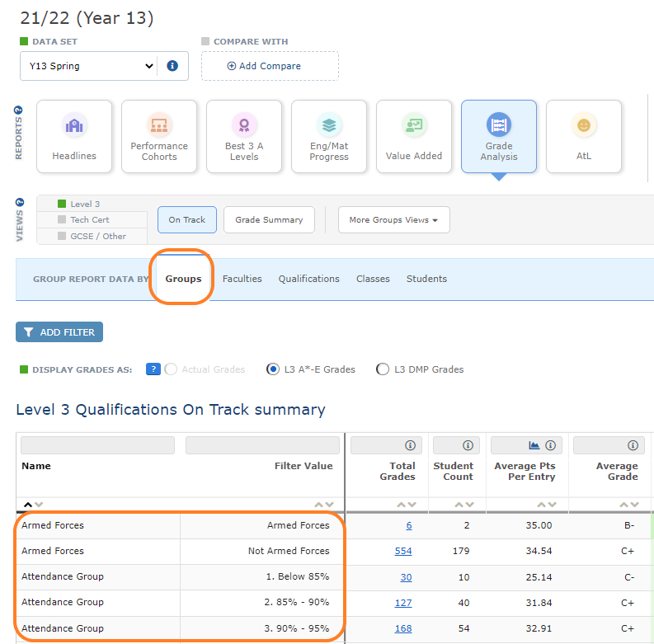Open the Value Added report
Viewport: 654px width, 644px height.
(414, 137)
